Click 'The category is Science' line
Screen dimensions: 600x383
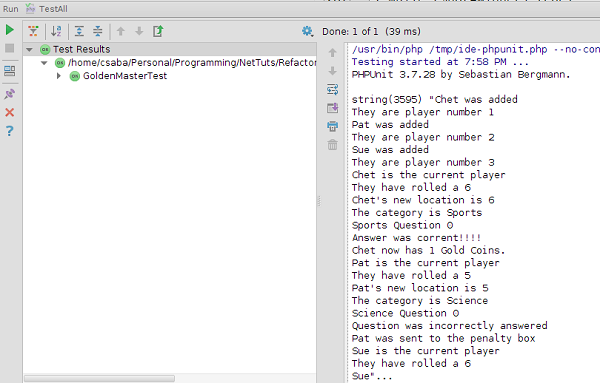420,301
